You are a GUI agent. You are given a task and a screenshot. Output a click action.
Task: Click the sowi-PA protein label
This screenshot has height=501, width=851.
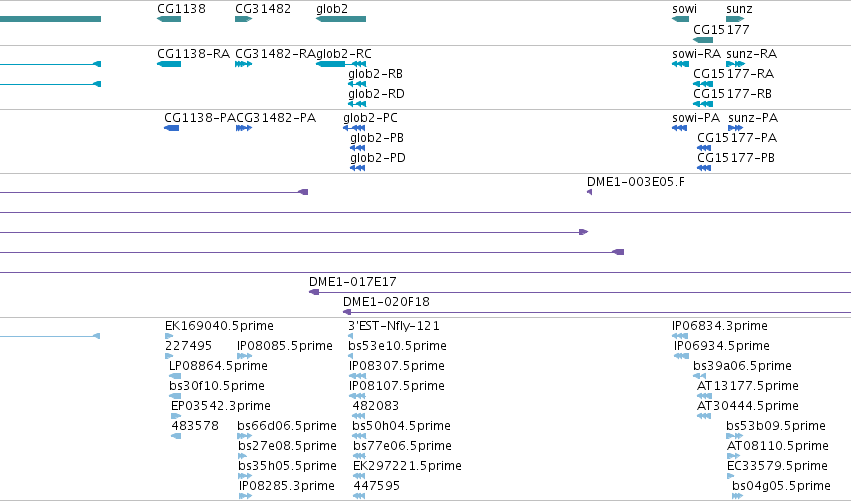(x=696, y=118)
